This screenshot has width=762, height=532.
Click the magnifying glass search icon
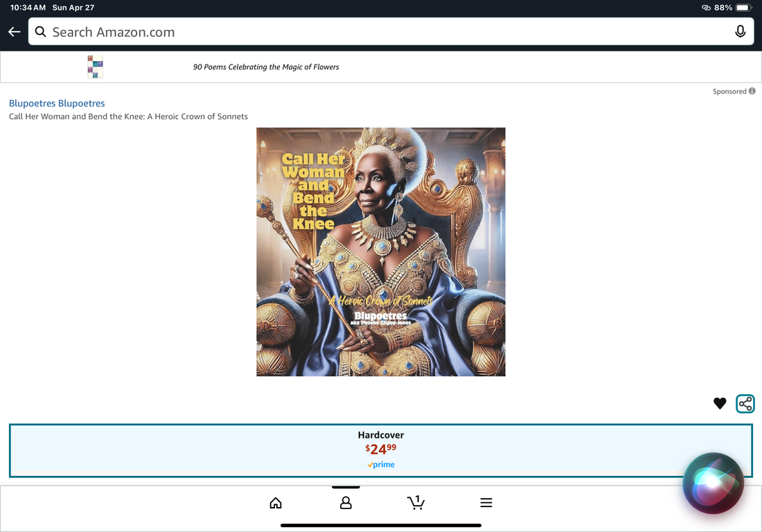point(41,32)
